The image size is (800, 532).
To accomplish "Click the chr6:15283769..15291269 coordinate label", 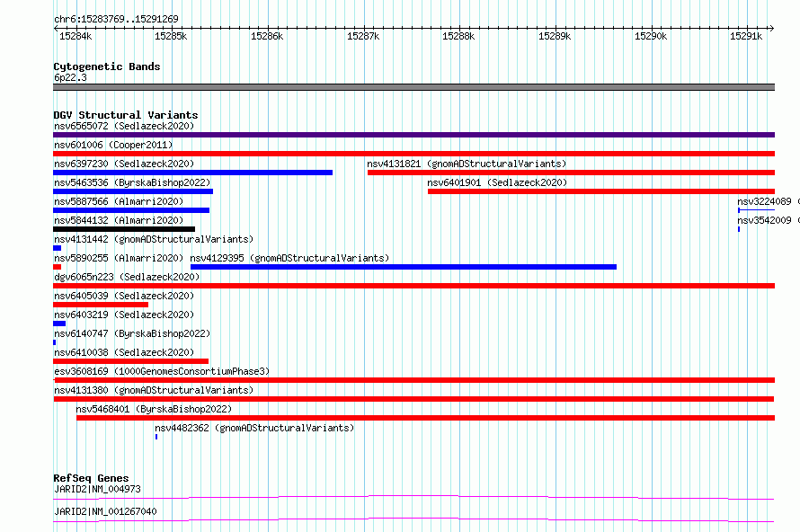I will pos(116,19).
